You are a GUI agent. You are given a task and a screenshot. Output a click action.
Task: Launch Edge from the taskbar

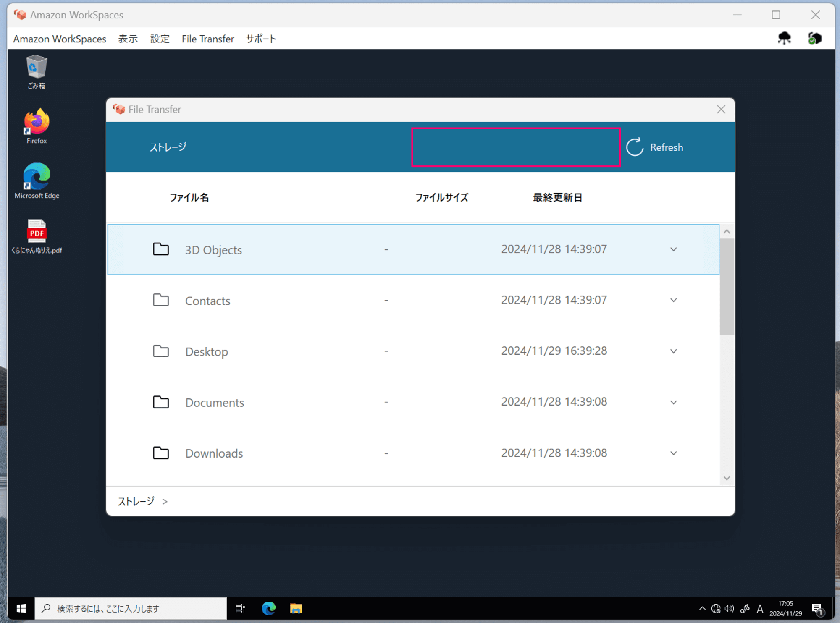coord(268,608)
